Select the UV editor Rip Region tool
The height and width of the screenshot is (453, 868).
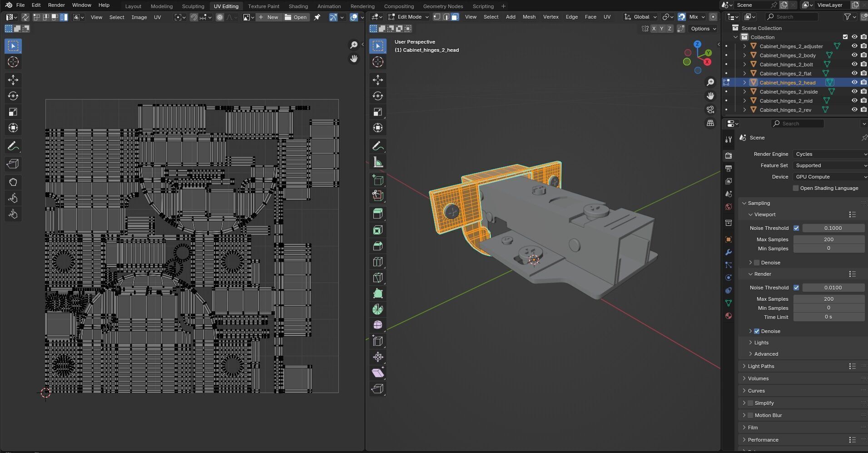(x=13, y=164)
